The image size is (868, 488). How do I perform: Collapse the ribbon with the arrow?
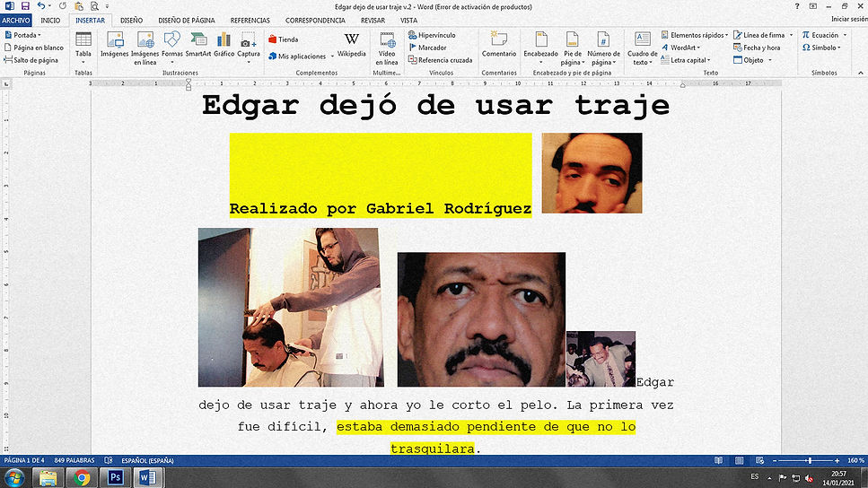(x=860, y=73)
